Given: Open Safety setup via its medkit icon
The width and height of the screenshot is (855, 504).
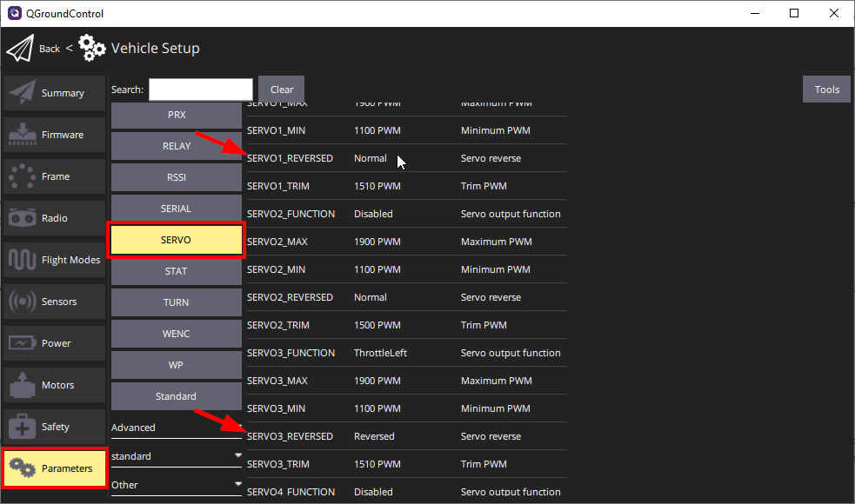Looking at the screenshot, I should pyautogui.click(x=22, y=427).
